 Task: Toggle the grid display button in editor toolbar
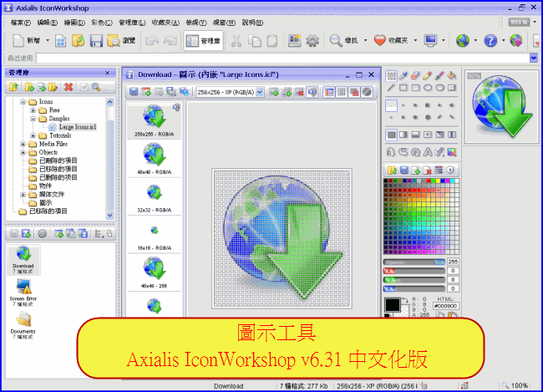point(341,91)
